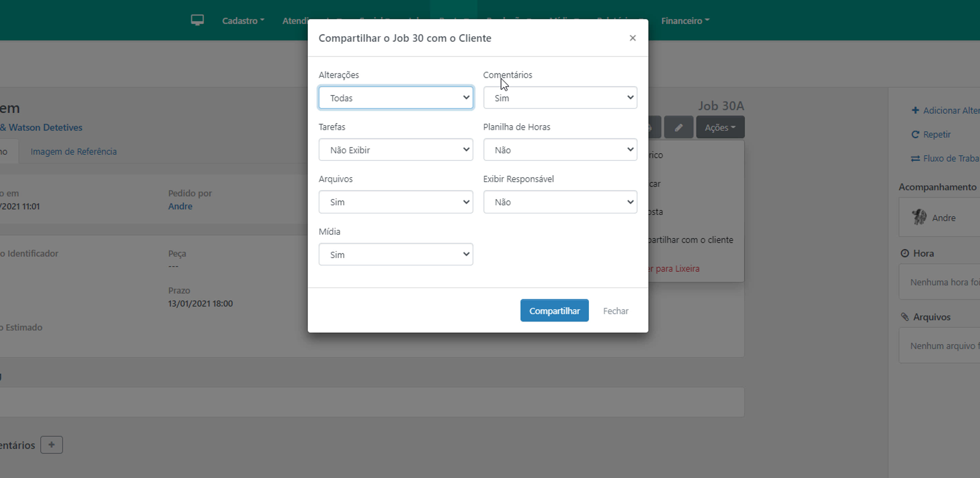Click Andre's avatar in Acompanhamento
The width and height of the screenshot is (980, 478).
(x=919, y=218)
